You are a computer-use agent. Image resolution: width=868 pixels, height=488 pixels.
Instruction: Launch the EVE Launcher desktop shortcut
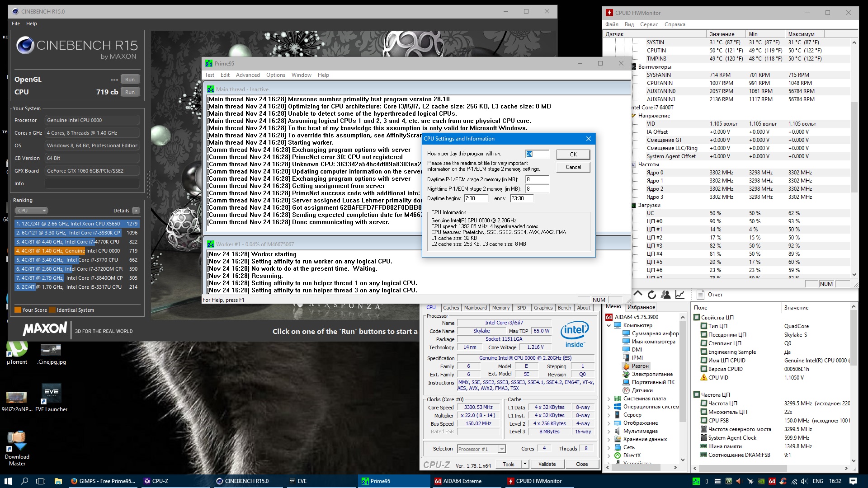[51, 393]
